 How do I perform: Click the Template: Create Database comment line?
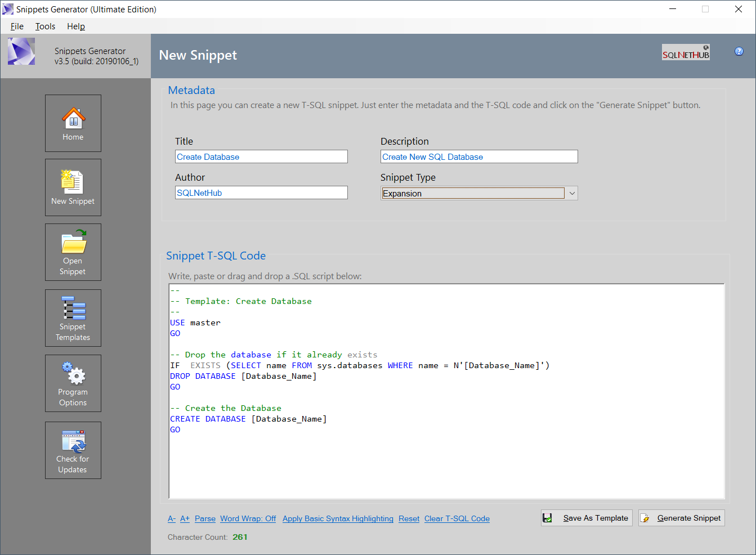[241, 301]
